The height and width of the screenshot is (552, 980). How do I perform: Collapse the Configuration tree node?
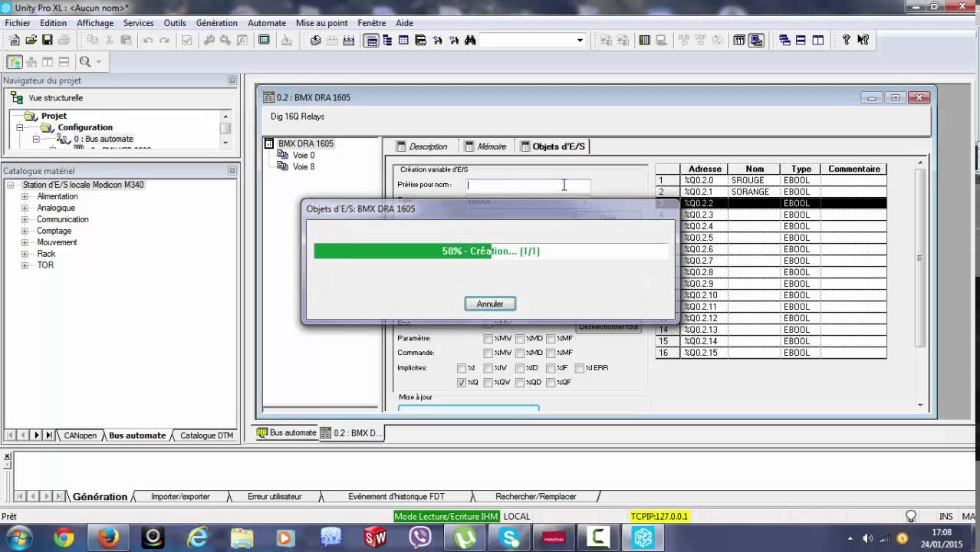pyautogui.click(x=20, y=127)
